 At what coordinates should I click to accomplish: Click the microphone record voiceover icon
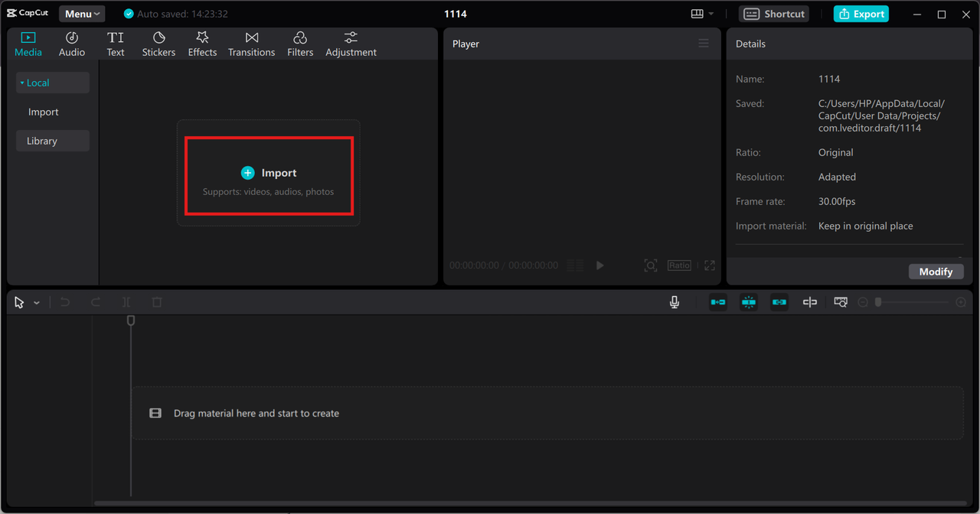pos(675,302)
